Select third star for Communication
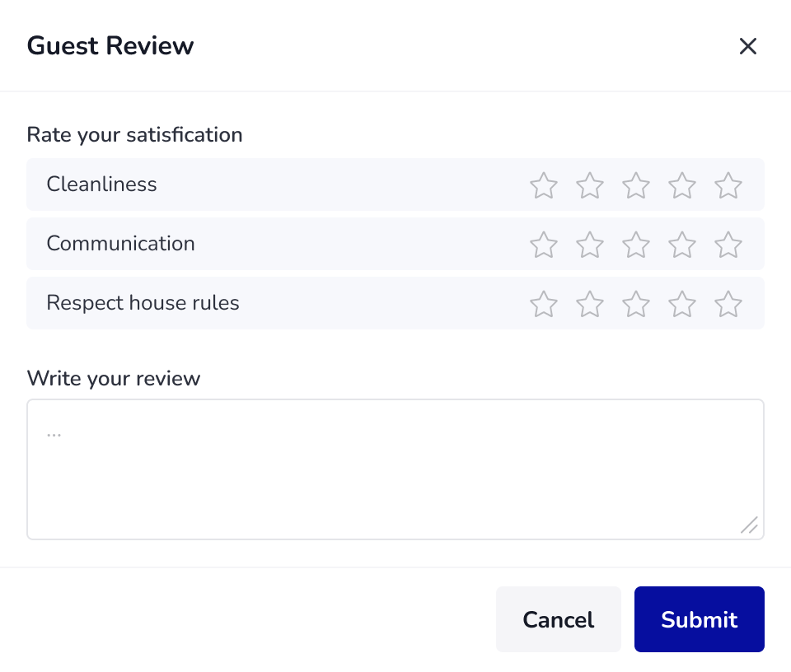 tap(635, 245)
